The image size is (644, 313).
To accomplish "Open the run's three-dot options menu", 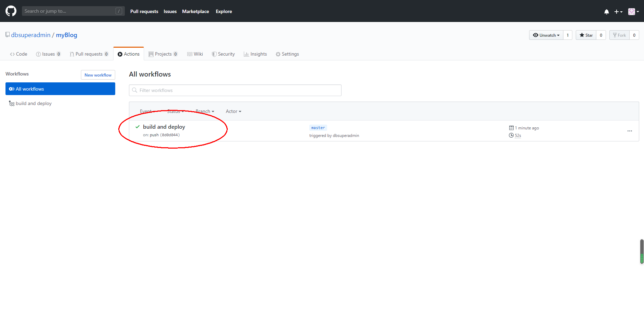I will tap(630, 131).
